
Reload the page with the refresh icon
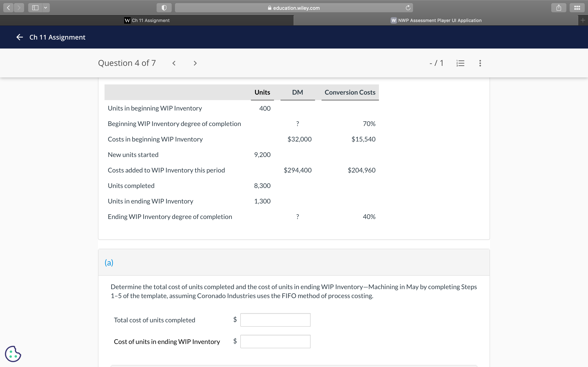[x=408, y=8]
